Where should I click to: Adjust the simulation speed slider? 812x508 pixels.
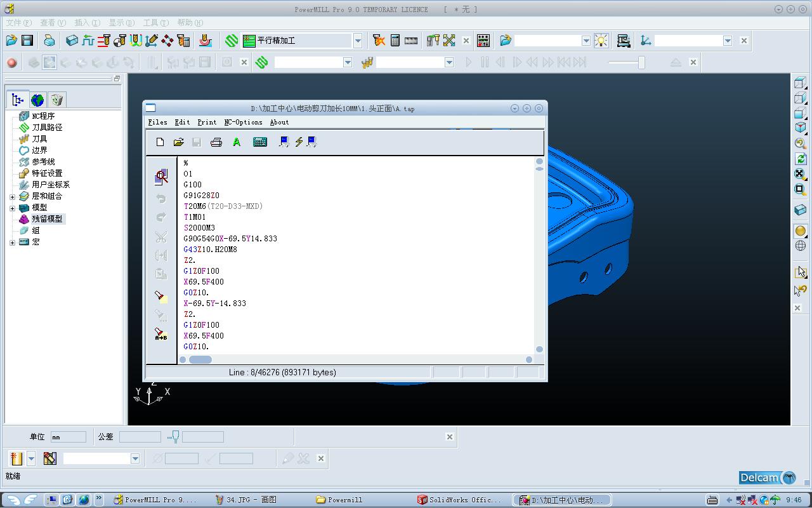[641, 62]
